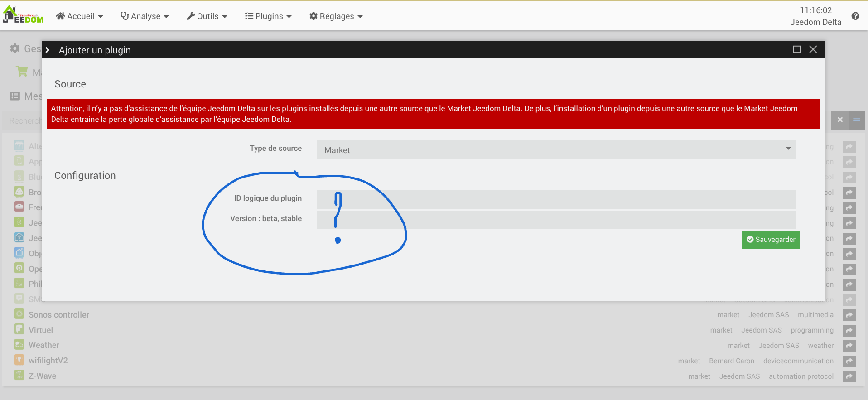The width and height of the screenshot is (868, 400).
Task: Click Jeedom SAS author on Z-Wave row
Action: [x=739, y=376]
